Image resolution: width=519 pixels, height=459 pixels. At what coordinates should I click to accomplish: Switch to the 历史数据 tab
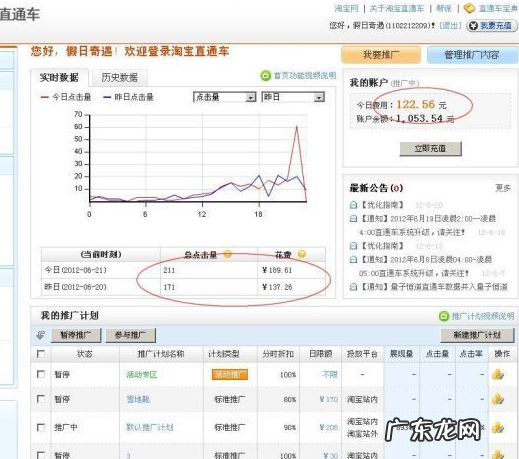pyautogui.click(x=120, y=78)
